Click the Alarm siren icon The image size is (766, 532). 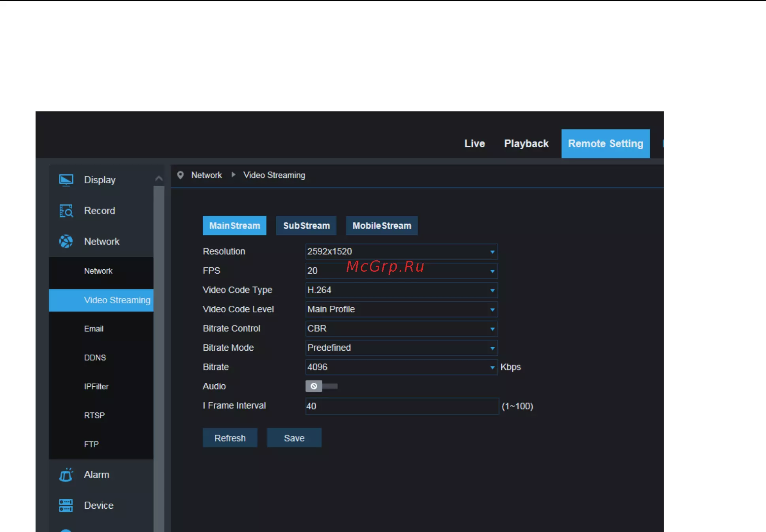click(66, 475)
